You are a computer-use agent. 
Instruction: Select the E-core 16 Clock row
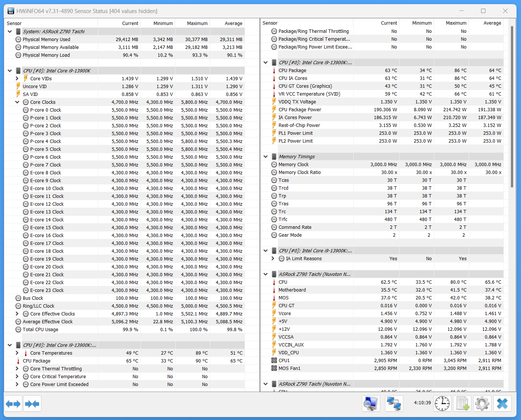pos(124,236)
